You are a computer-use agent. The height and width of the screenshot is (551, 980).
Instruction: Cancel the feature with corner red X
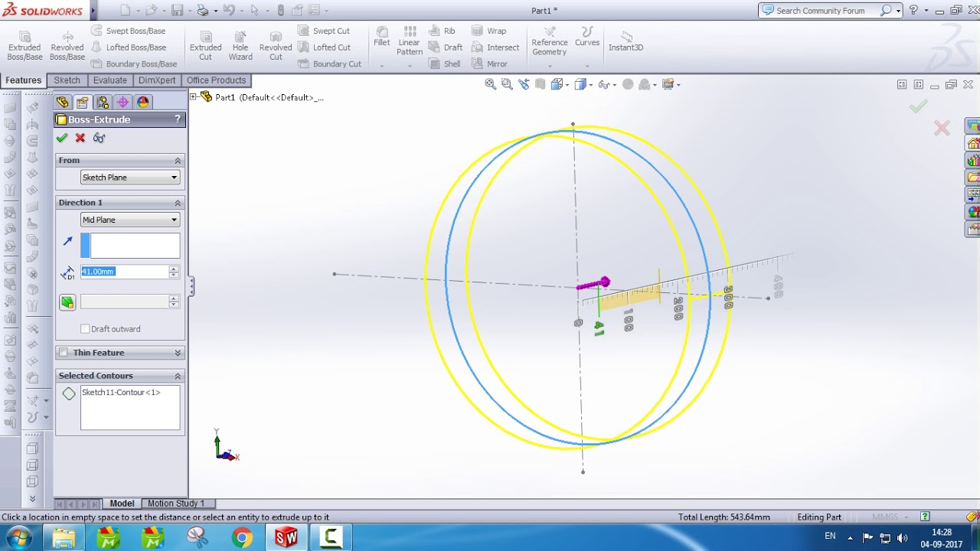[942, 128]
